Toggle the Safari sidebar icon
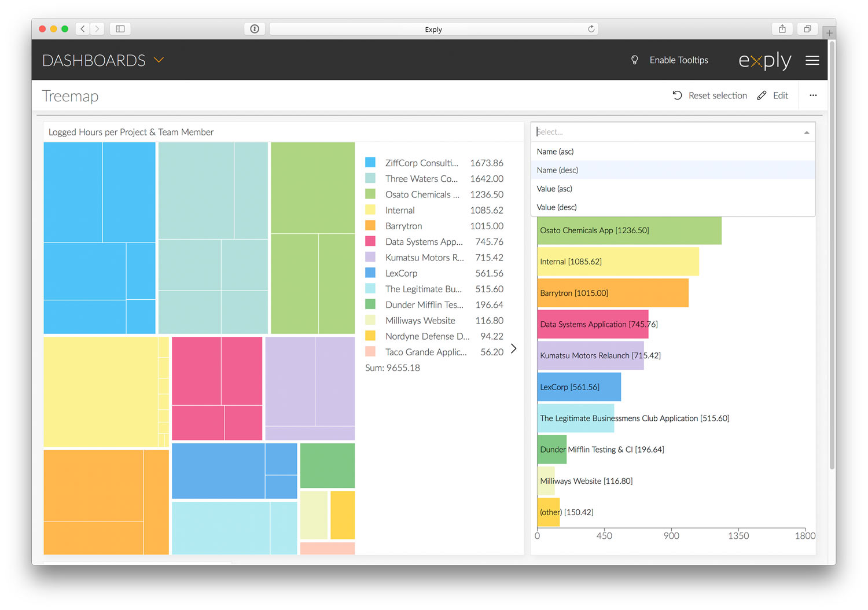This screenshot has width=868, height=610. pos(120,28)
